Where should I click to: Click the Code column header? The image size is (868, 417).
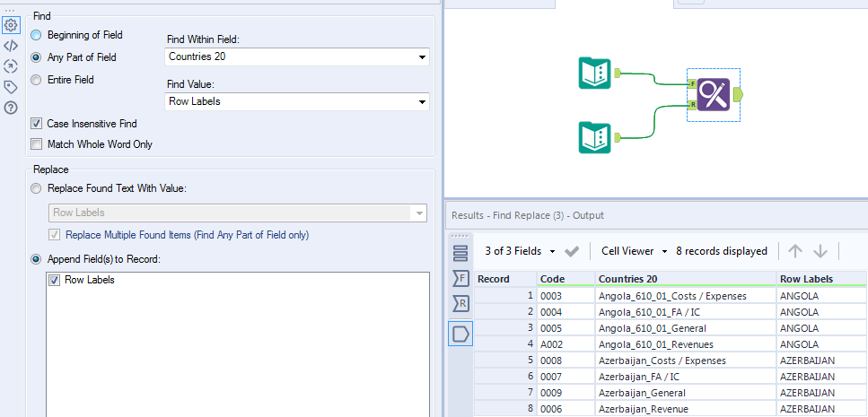click(x=566, y=279)
